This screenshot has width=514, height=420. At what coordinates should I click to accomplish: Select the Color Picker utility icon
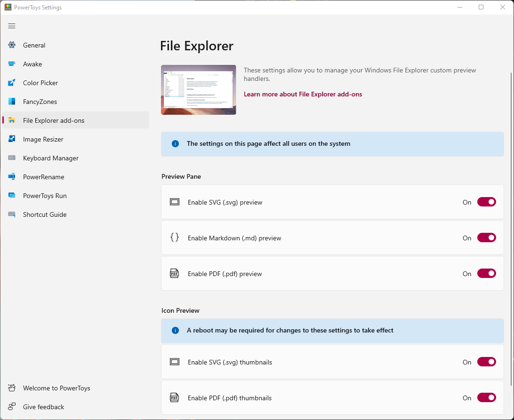coord(11,82)
